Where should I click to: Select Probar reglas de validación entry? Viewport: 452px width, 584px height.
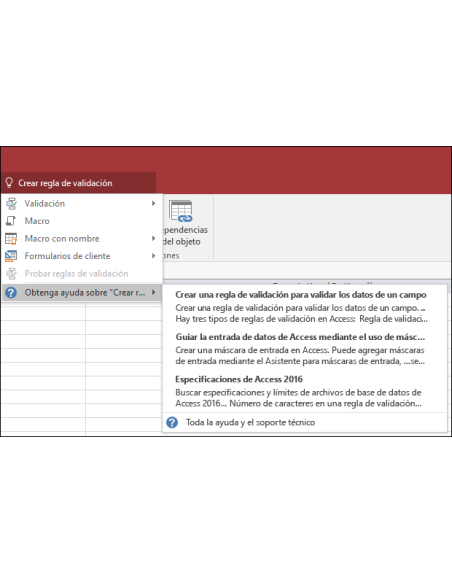point(82,273)
